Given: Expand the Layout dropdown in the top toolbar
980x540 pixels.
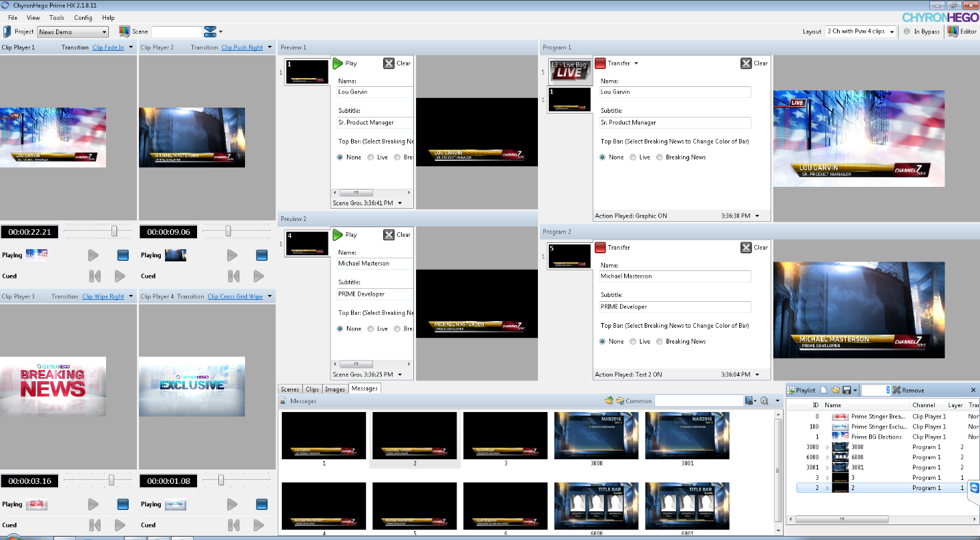Looking at the screenshot, I should (860, 31).
